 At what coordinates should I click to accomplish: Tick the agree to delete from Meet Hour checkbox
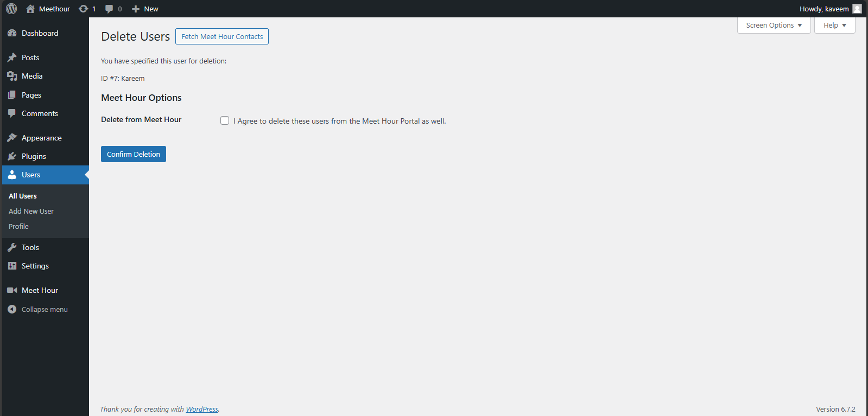click(225, 120)
